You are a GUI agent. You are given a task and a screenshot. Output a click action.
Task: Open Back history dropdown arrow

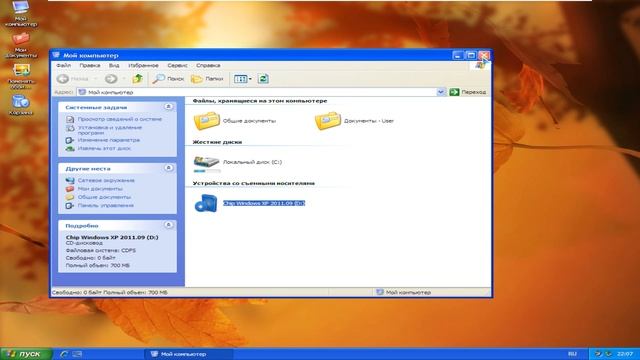96,79
